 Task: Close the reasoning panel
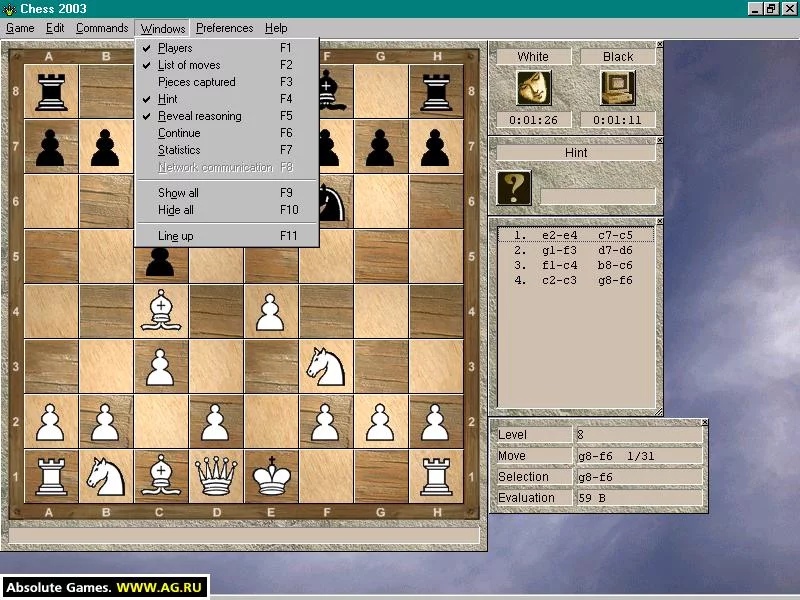click(x=705, y=422)
